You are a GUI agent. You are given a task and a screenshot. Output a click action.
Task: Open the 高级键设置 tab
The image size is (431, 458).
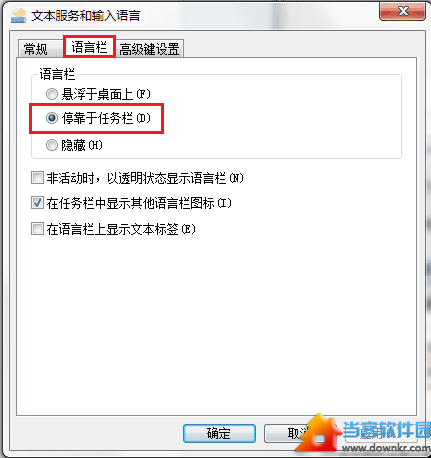click(x=149, y=49)
